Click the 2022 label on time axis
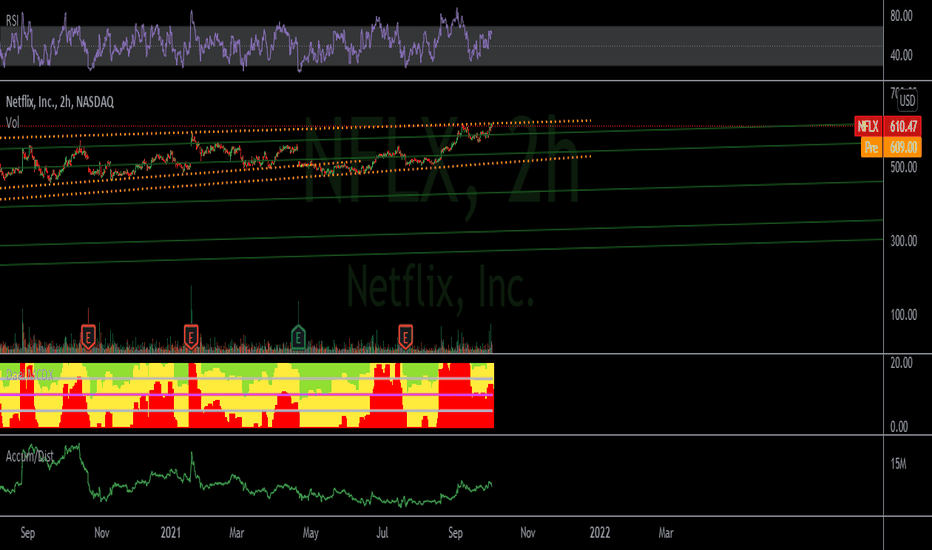932x550 pixels. pyautogui.click(x=600, y=532)
